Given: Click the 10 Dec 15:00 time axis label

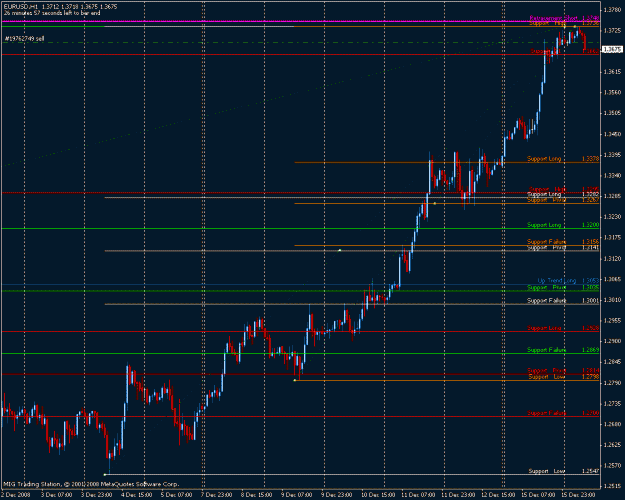Looking at the screenshot, I should [377, 495].
